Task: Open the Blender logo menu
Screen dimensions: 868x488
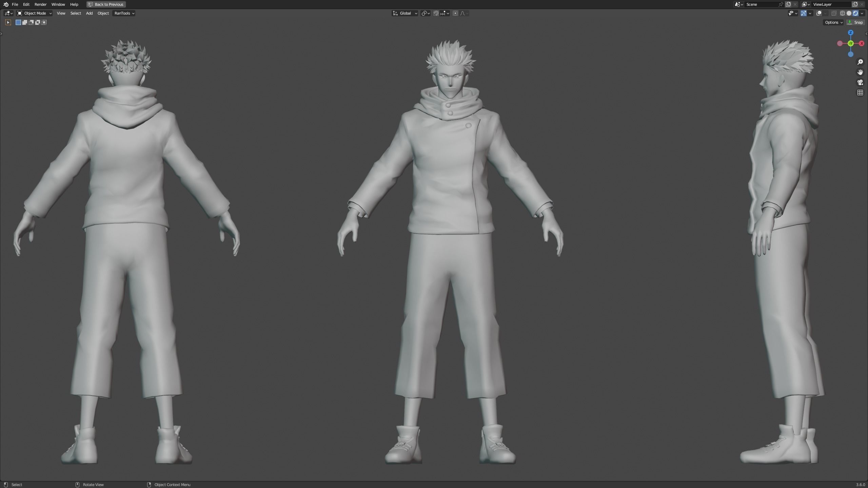Action: click(x=6, y=4)
